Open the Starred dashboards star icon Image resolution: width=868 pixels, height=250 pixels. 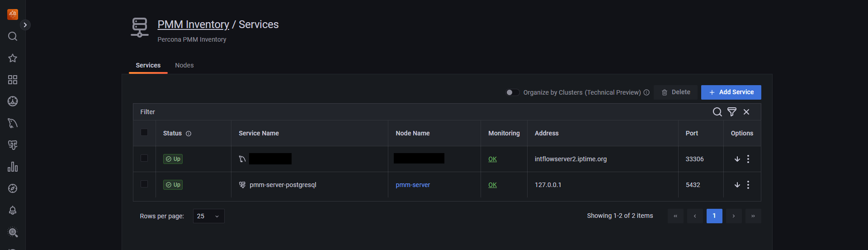click(x=13, y=58)
